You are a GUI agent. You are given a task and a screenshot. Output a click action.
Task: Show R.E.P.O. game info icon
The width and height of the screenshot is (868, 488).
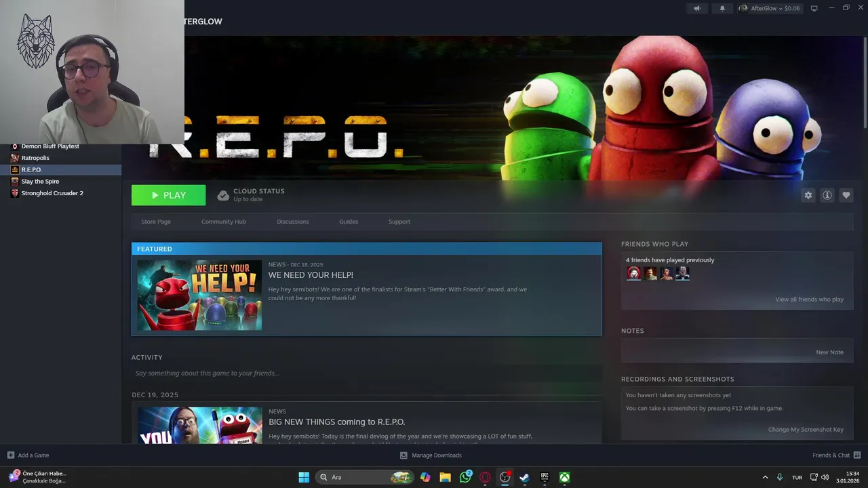pos(827,195)
